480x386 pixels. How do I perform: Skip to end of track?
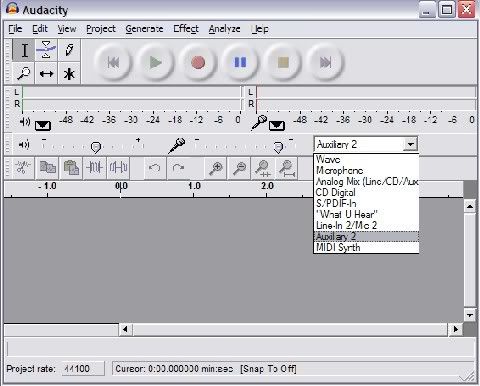pyautogui.click(x=325, y=62)
